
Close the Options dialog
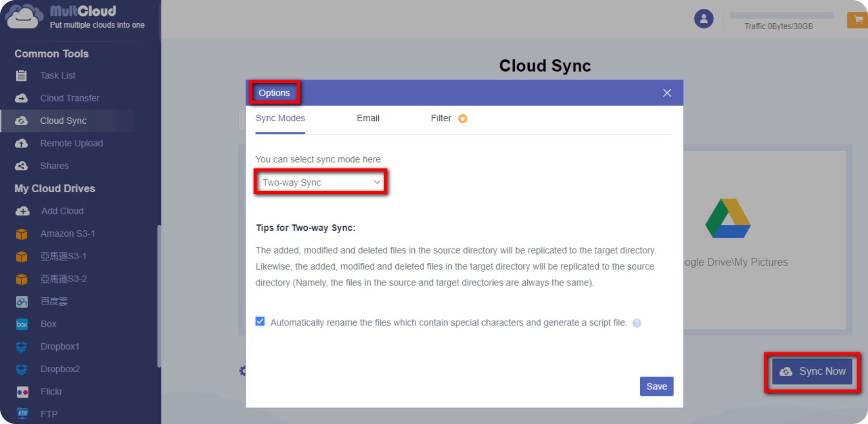click(x=667, y=93)
